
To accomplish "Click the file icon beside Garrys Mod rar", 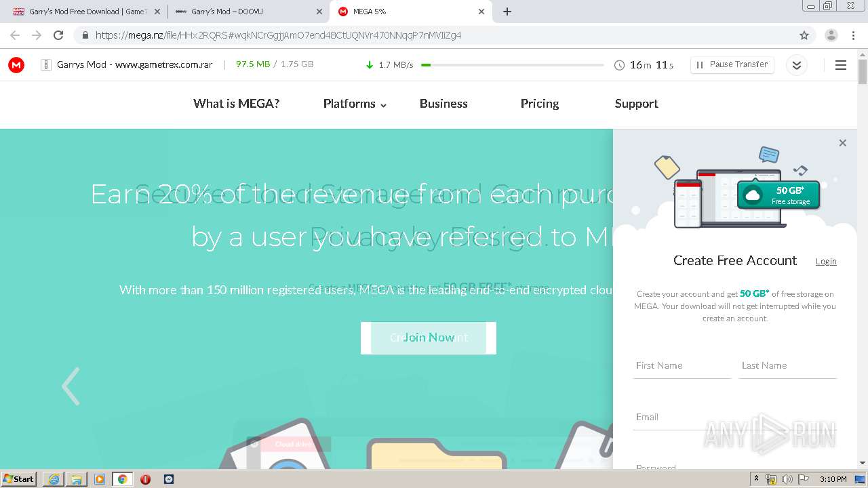I will [46, 65].
